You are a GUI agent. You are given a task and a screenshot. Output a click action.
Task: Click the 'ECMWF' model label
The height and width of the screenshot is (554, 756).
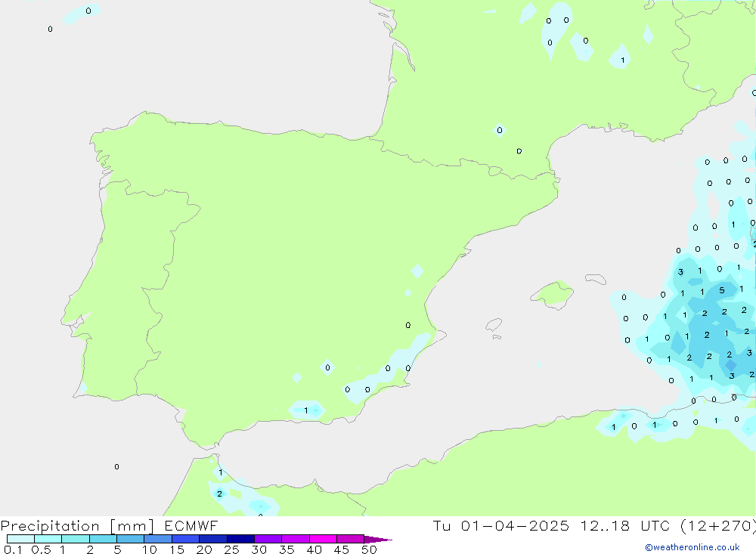(x=191, y=525)
